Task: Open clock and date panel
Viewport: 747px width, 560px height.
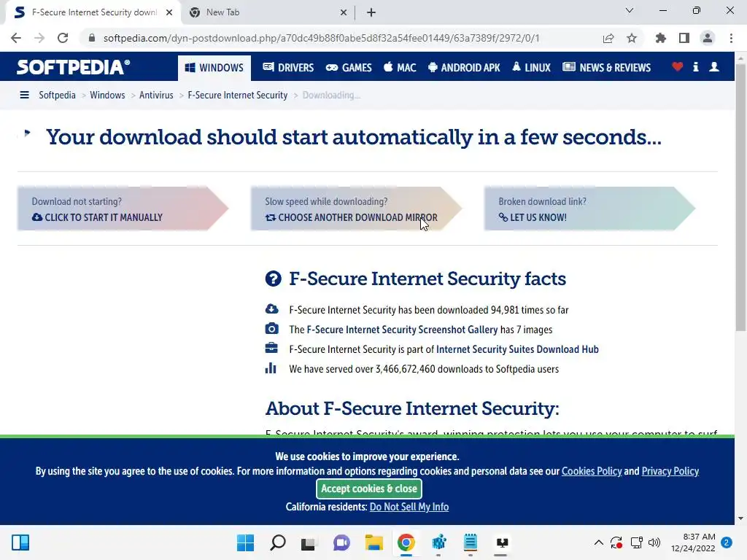Action: point(693,542)
